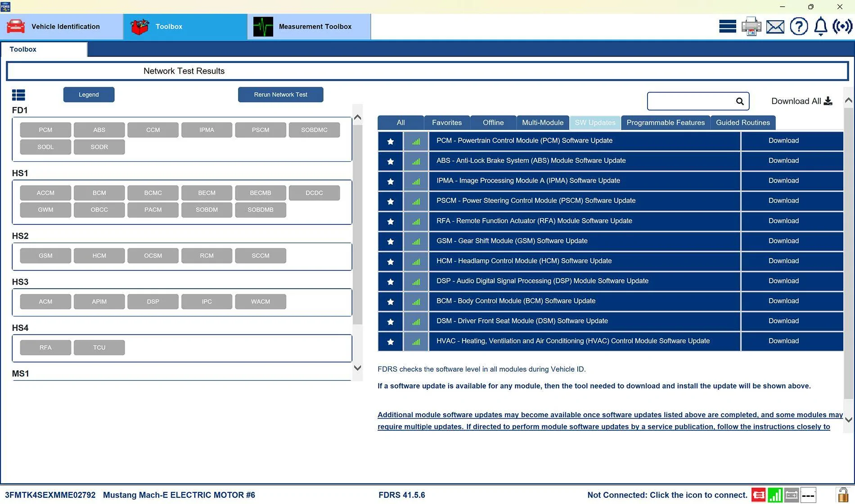The width and height of the screenshot is (855, 504).
Task: Toggle favorite star for GSM update
Action: tap(391, 241)
